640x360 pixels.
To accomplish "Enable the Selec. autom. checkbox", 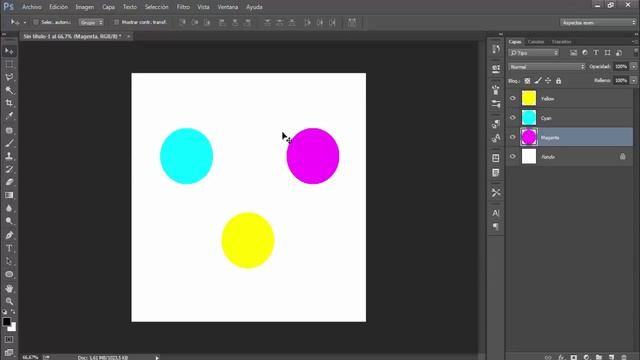I will pyautogui.click(x=36, y=22).
